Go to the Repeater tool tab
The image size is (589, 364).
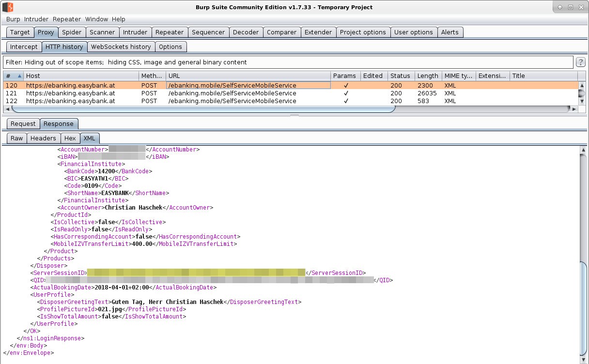pyautogui.click(x=170, y=32)
